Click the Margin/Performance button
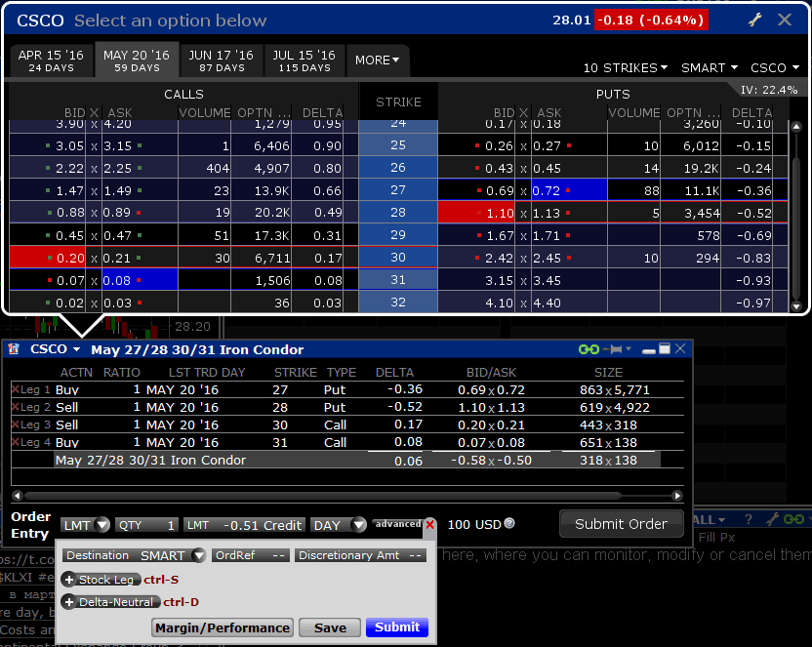Screen dimensions: 812x647 (x=223, y=627)
